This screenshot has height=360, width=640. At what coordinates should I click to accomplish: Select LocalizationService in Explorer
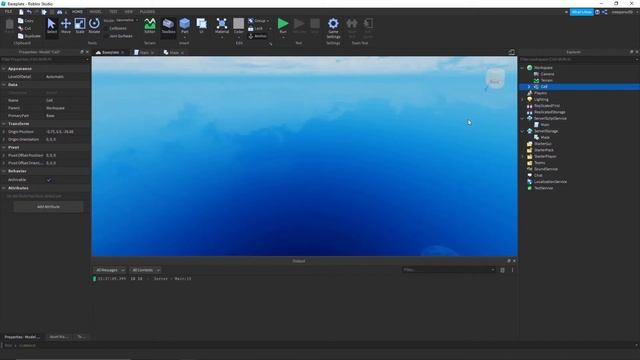tap(550, 182)
